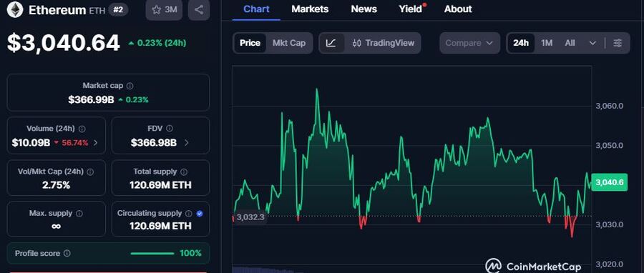644x273 pixels.
Task: Open the Markets tab
Action: point(310,9)
